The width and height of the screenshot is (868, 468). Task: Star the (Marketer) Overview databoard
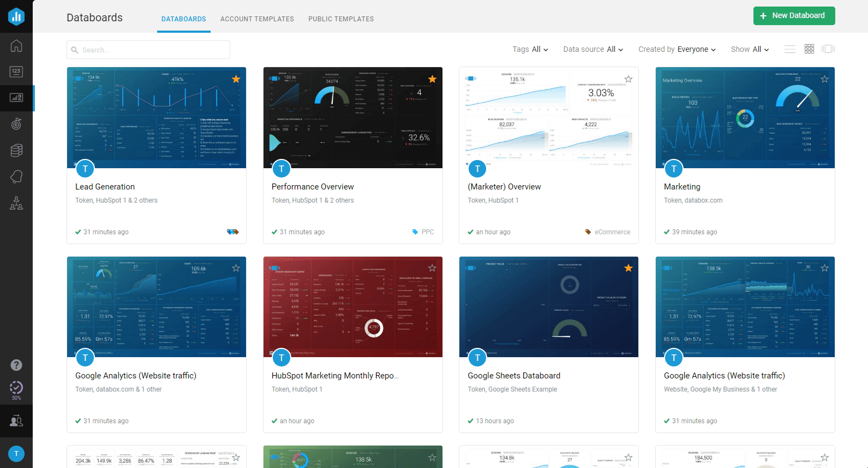628,79
